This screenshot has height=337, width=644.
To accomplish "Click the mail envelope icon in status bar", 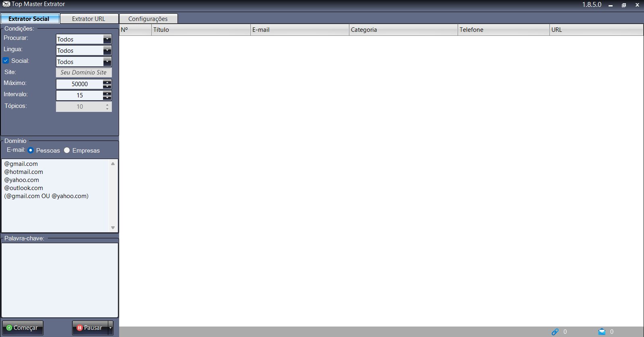I will tap(602, 332).
